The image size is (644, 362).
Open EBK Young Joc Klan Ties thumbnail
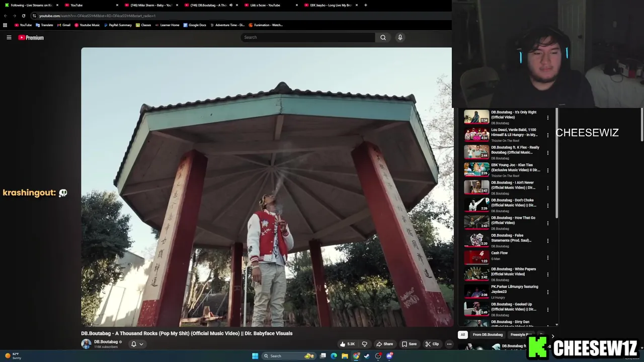tap(476, 169)
